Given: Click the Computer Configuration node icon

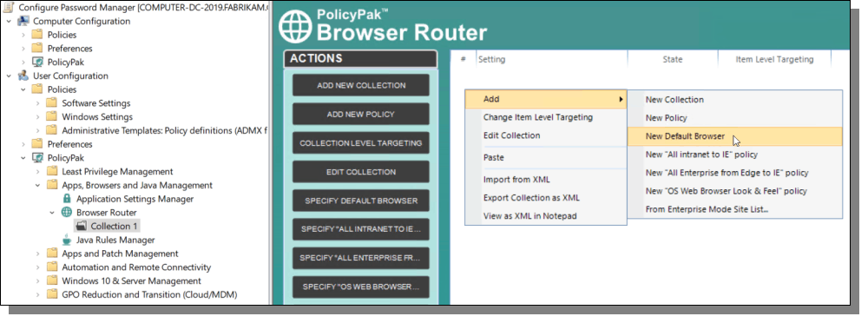Looking at the screenshot, I should click(x=23, y=21).
